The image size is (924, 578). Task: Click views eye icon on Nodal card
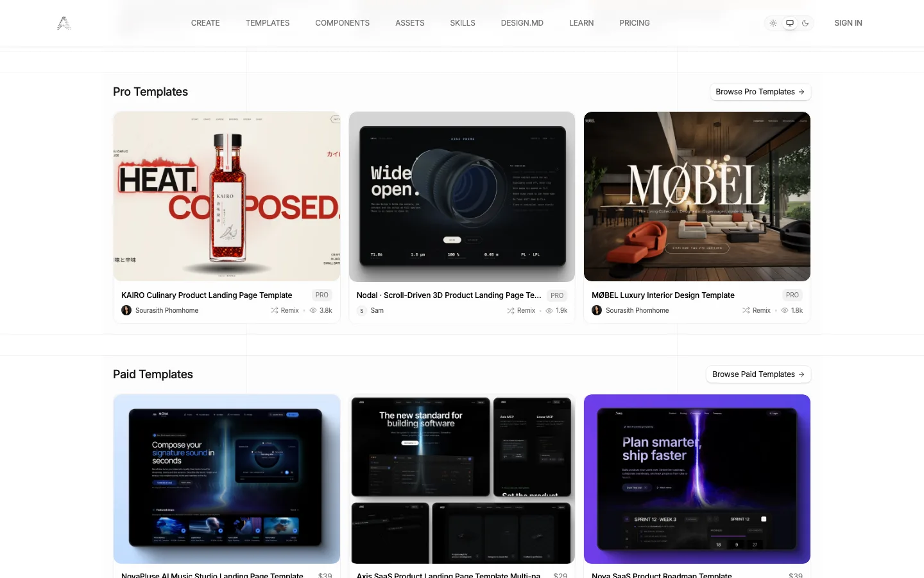click(x=549, y=310)
